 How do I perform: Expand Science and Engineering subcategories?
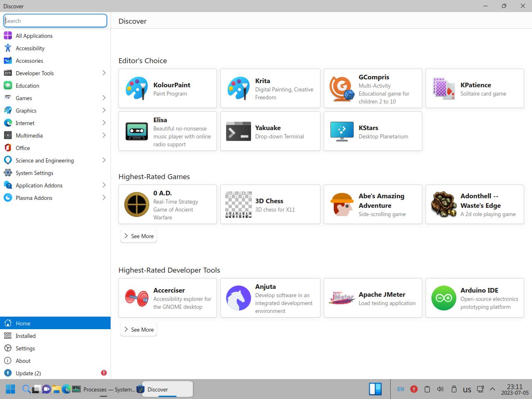[104, 160]
